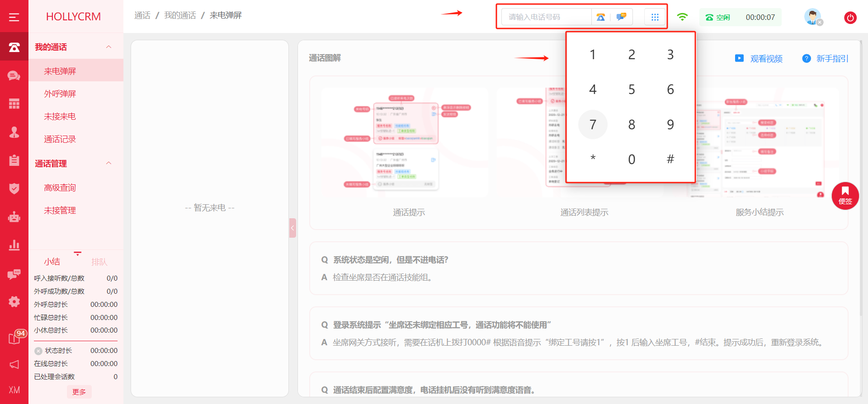Image resolution: width=868 pixels, height=404 pixels.
Task: Dial digit 2 on keypad
Action: (632, 55)
